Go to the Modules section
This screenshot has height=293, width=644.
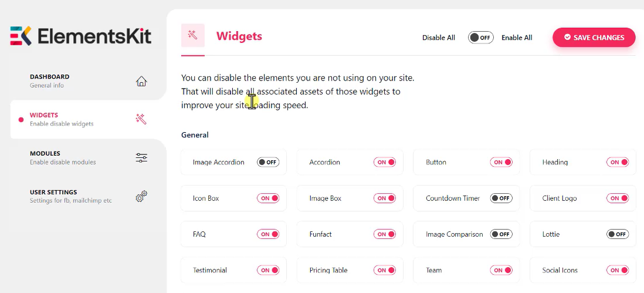coord(45,157)
